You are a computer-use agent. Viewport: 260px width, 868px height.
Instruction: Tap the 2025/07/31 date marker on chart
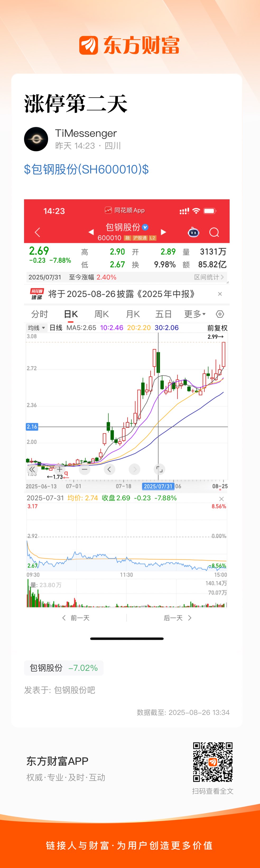pos(158,486)
